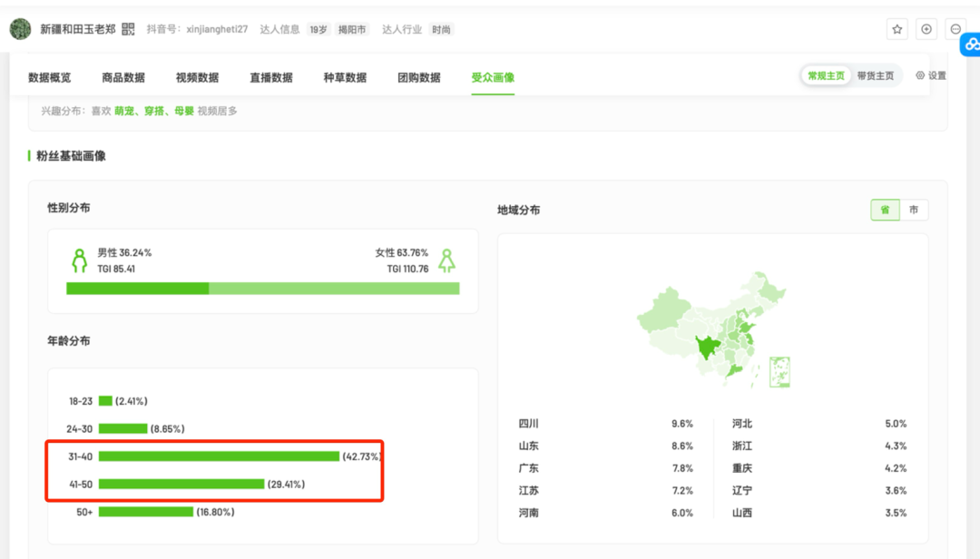Click the QR code icon beside account name
The height and width of the screenshot is (559, 980).
(x=128, y=29)
